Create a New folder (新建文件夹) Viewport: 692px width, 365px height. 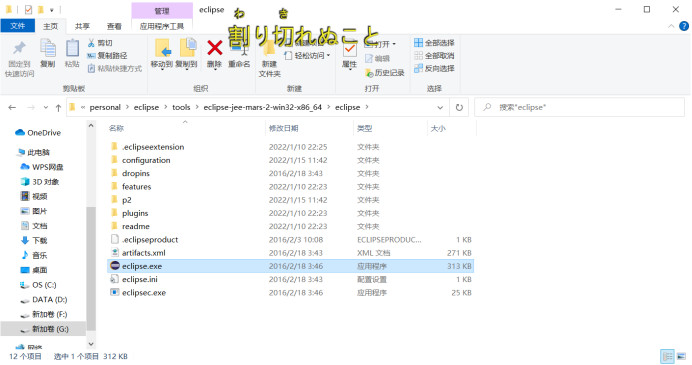[x=269, y=58]
